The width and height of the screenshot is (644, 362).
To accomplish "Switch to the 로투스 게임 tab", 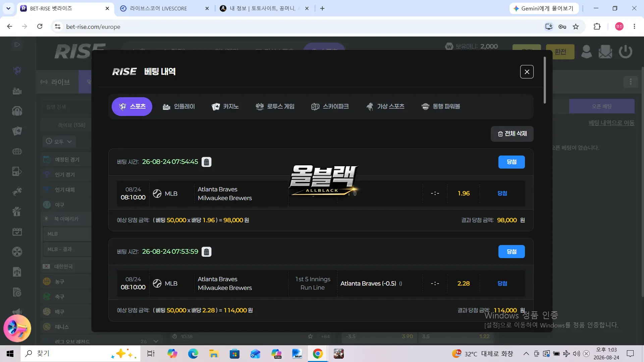I will [x=275, y=107].
